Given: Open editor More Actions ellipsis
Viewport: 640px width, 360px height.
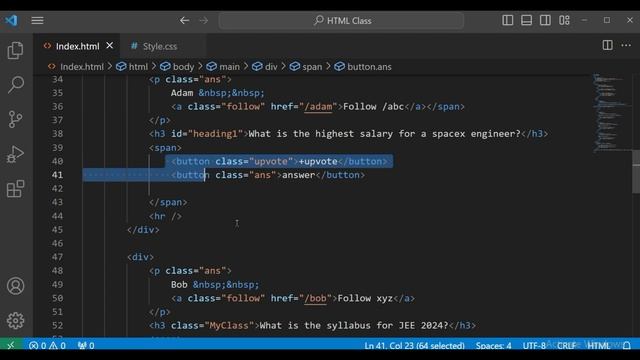Looking at the screenshot, I should (626, 45).
